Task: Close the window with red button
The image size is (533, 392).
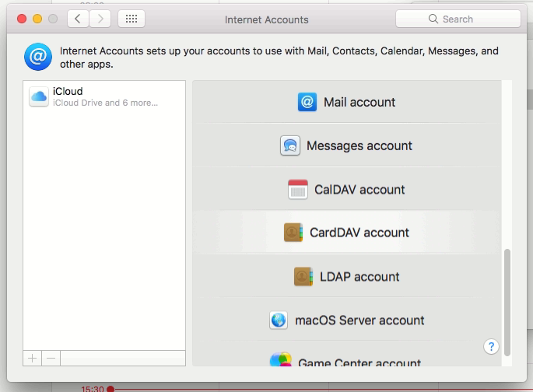Action: pos(22,19)
